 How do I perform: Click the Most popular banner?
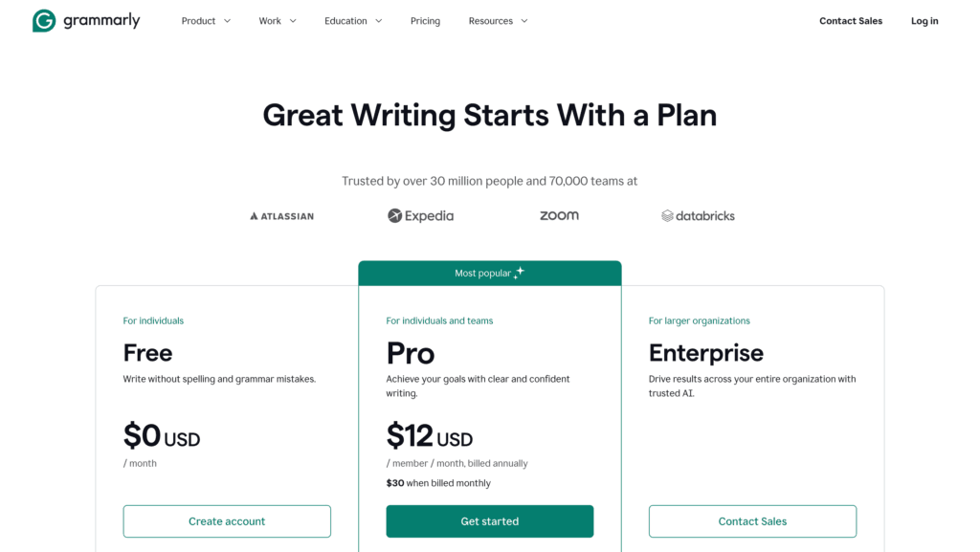(x=483, y=273)
